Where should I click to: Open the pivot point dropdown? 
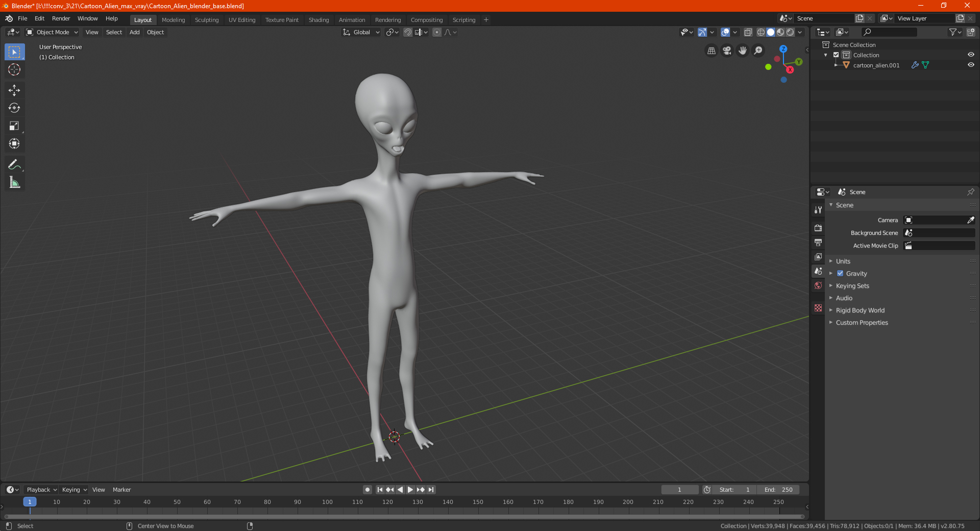point(392,32)
